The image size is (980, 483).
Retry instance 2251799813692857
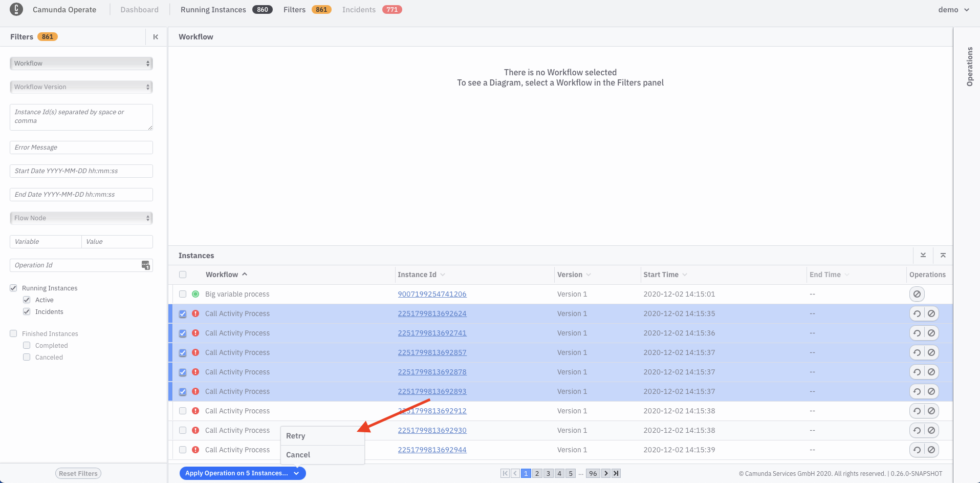tap(917, 352)
